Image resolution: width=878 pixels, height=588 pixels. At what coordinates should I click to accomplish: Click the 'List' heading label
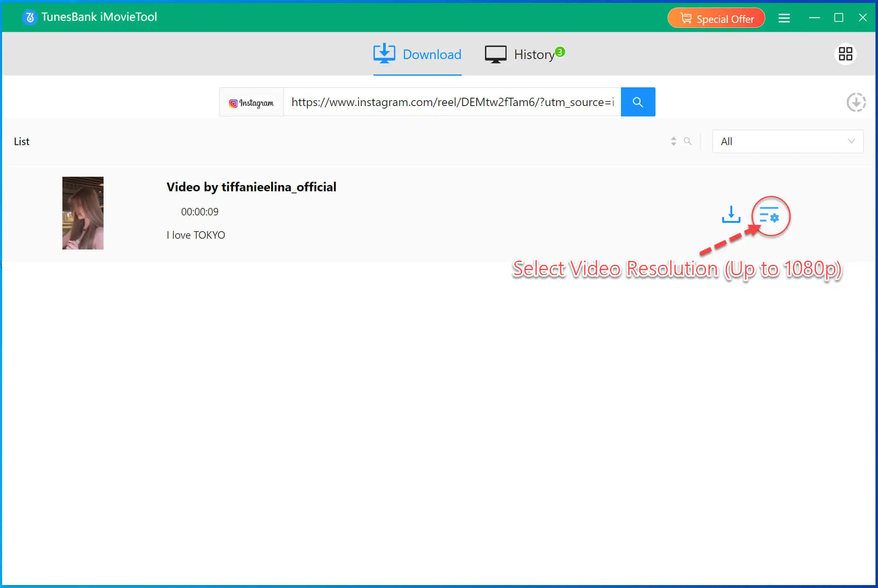pyautogui.click(x=22, y=141)
